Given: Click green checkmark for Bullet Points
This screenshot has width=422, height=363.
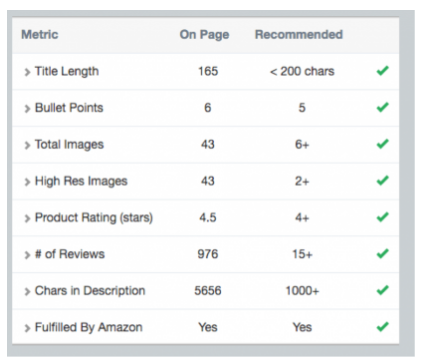Looking at the screenshot, I should click(x=383, y=107).
